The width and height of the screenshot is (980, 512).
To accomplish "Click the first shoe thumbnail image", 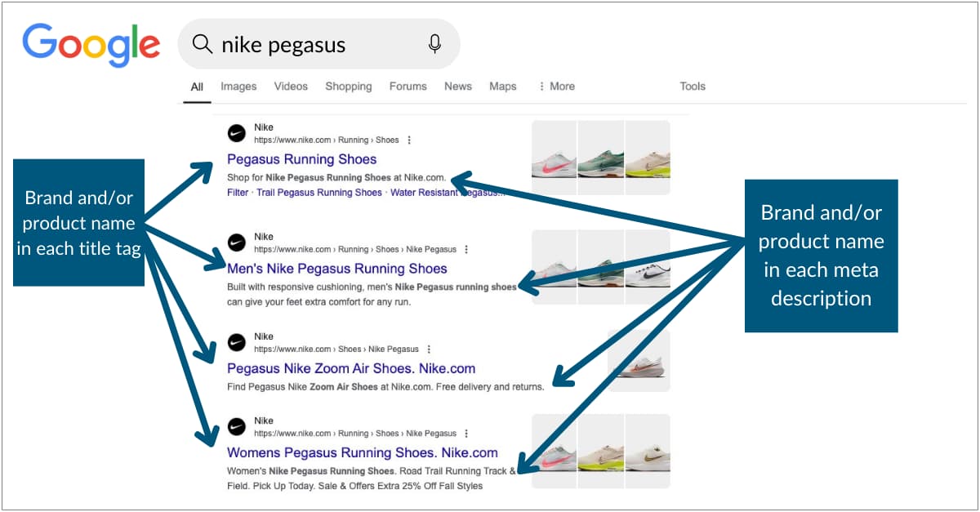I will (554, 155).
